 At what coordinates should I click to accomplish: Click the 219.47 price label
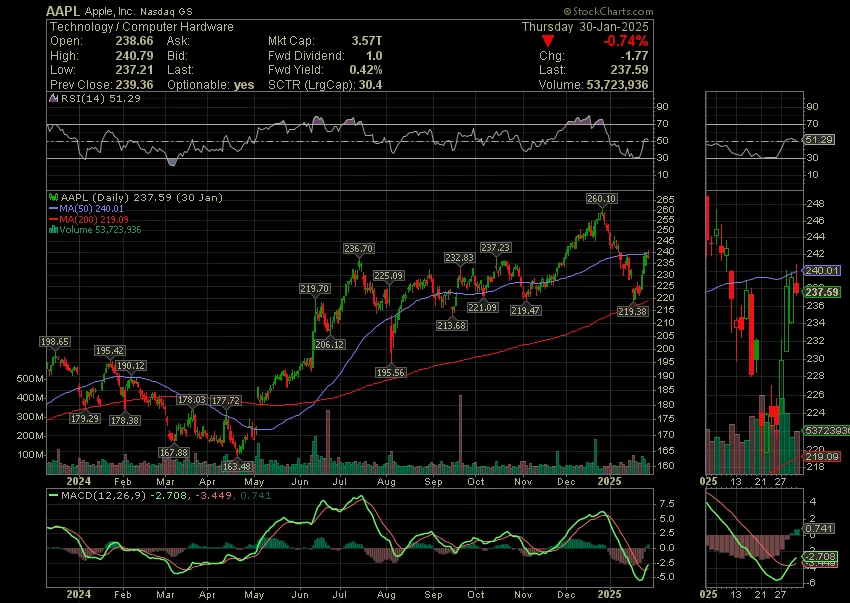525,310
